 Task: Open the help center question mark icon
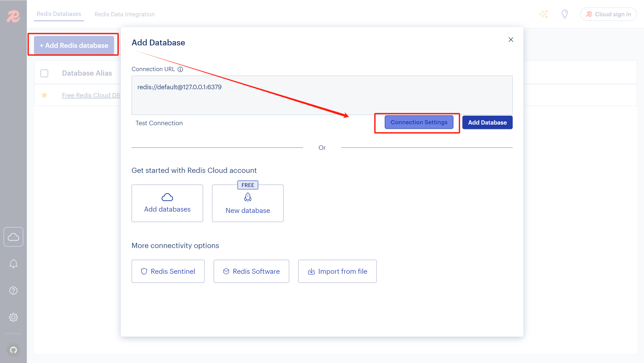pyautogui.click(x=13, y=291)
